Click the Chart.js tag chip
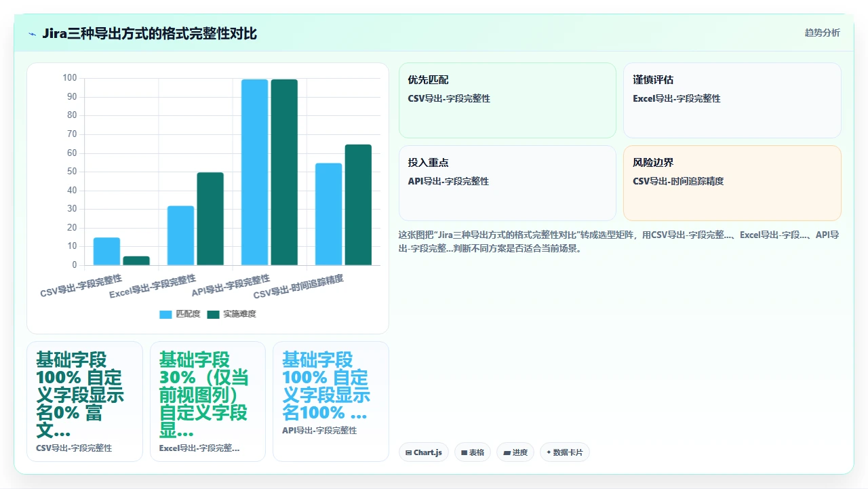Viewport: 868px width, 489px height. [424, 452]
